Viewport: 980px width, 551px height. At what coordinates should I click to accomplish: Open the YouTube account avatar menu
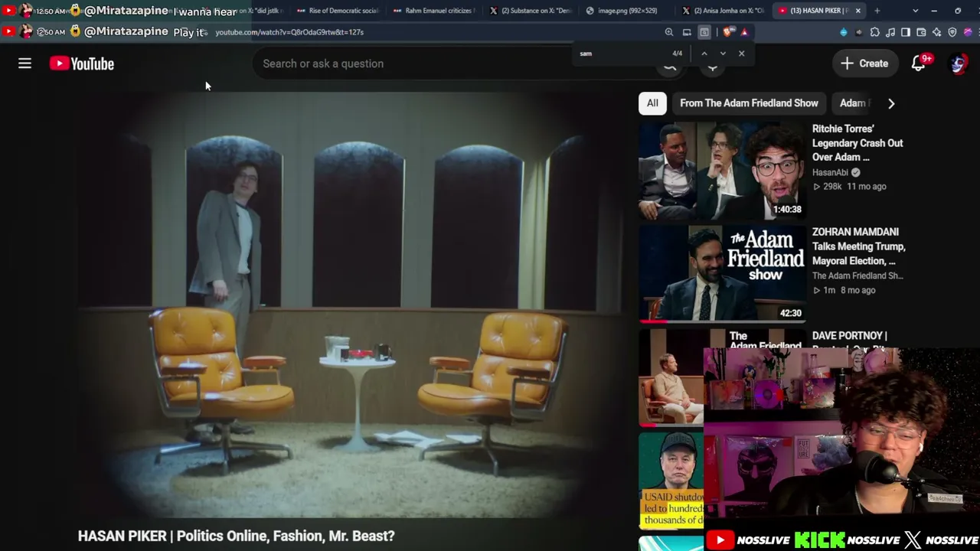[958, 64]
